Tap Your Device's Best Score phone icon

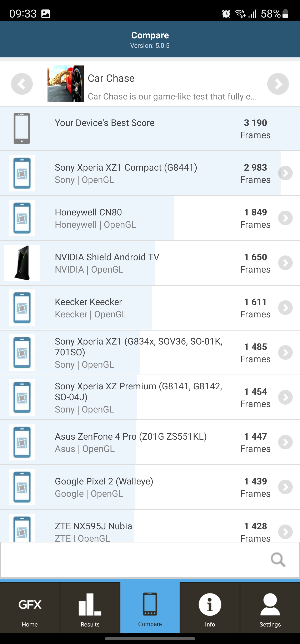pos(22,128)
